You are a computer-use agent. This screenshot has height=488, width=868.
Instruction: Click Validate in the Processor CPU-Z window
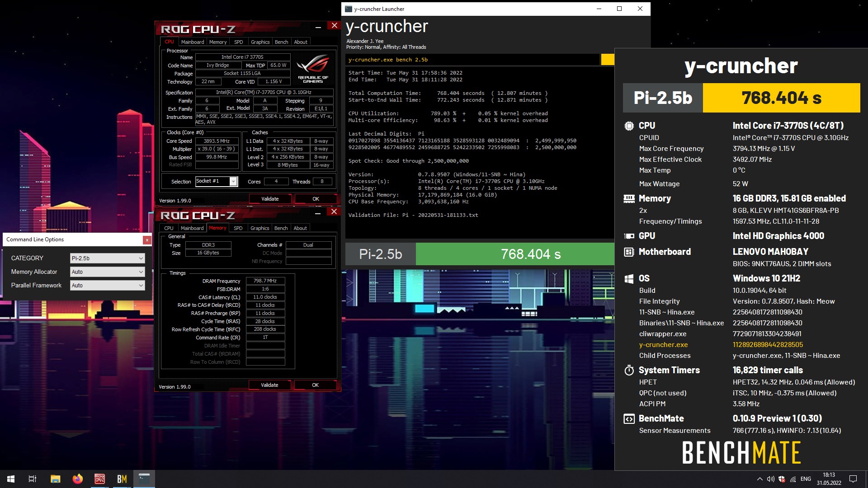tap(270, 199)
